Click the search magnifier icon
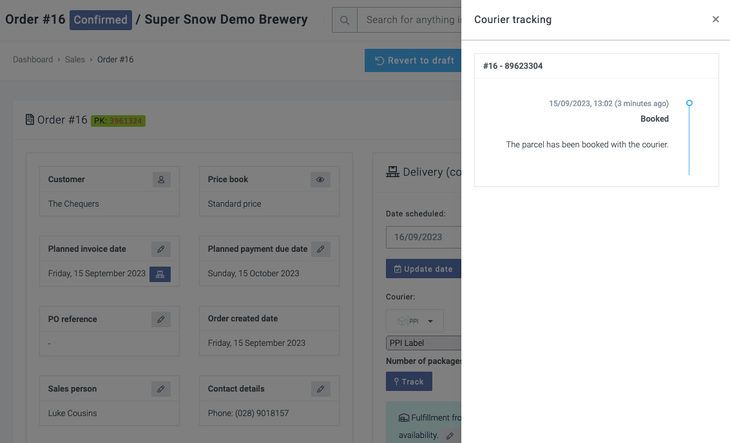The image size is (730, 443). click(x=344, y=20)
